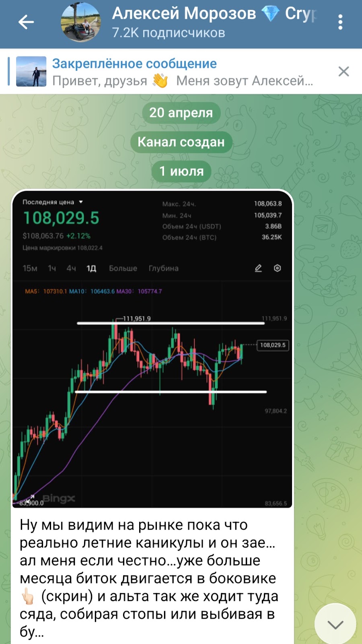This screenshot has height=644, width=362.
Task: Open the channel avatar photo
Action: tap(80, 22)
